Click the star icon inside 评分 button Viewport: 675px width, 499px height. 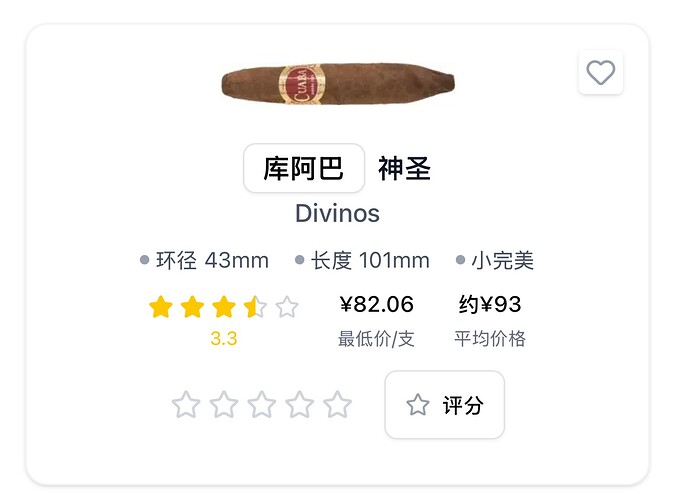[418, 405]
